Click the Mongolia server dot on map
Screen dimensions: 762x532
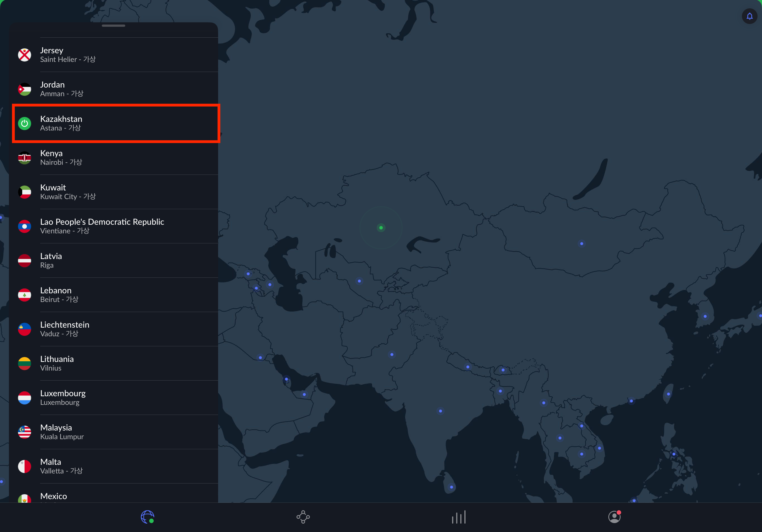click(x=582, y=244)
